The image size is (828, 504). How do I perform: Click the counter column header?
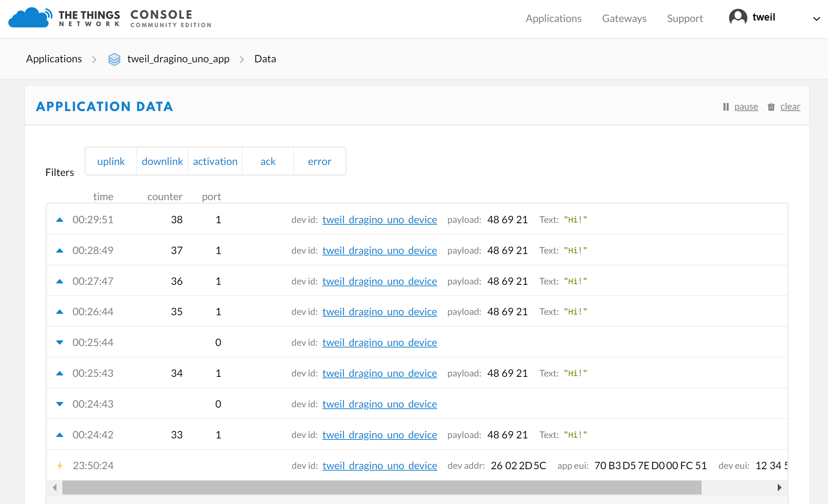pos(165,196)
